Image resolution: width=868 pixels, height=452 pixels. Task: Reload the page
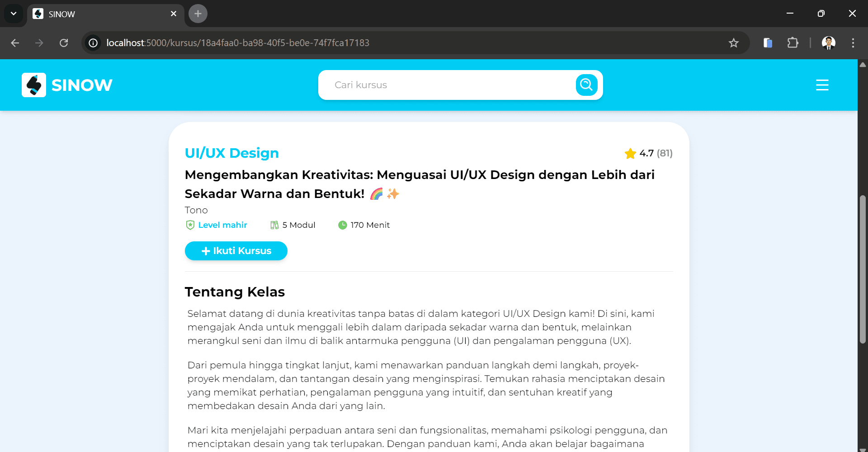tap(64, 43)
